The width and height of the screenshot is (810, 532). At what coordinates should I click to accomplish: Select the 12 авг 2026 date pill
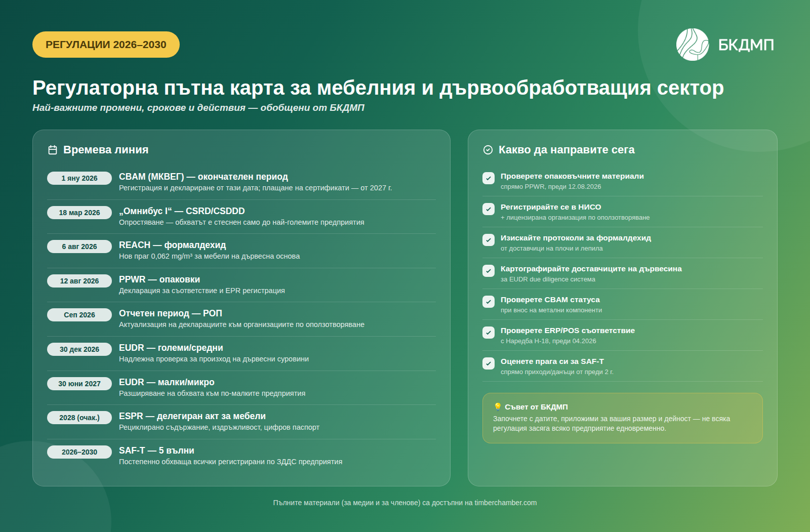click(x=79, y=281)
